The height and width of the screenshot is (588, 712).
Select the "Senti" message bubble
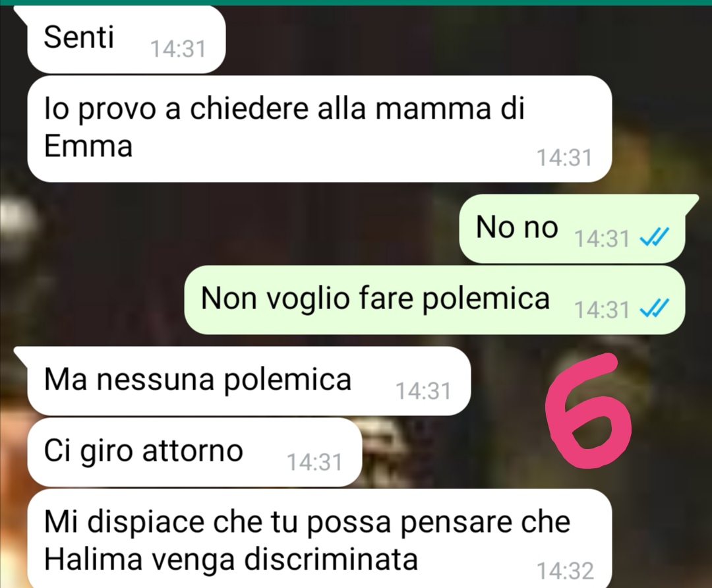126,39
